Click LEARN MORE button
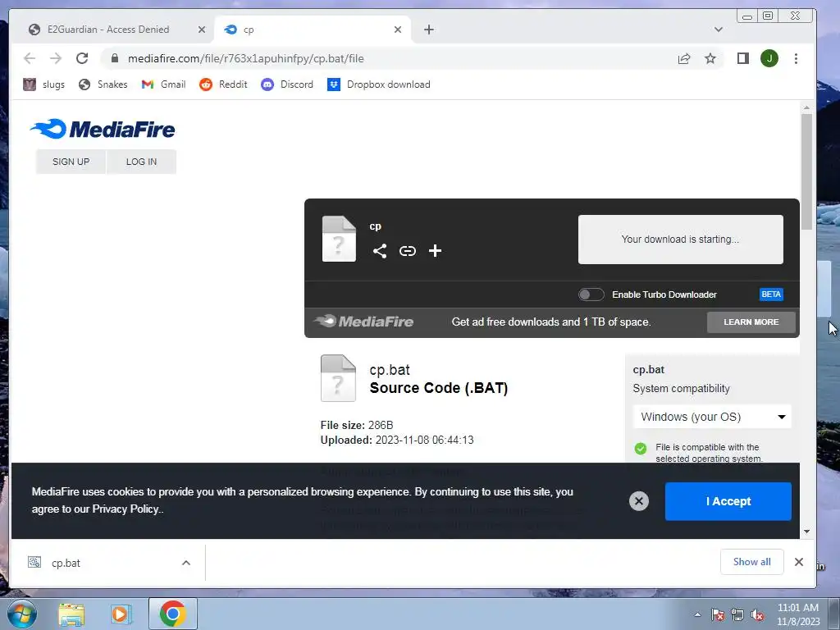The height and width of the screenshot is (630, 840). click(751, 322)
